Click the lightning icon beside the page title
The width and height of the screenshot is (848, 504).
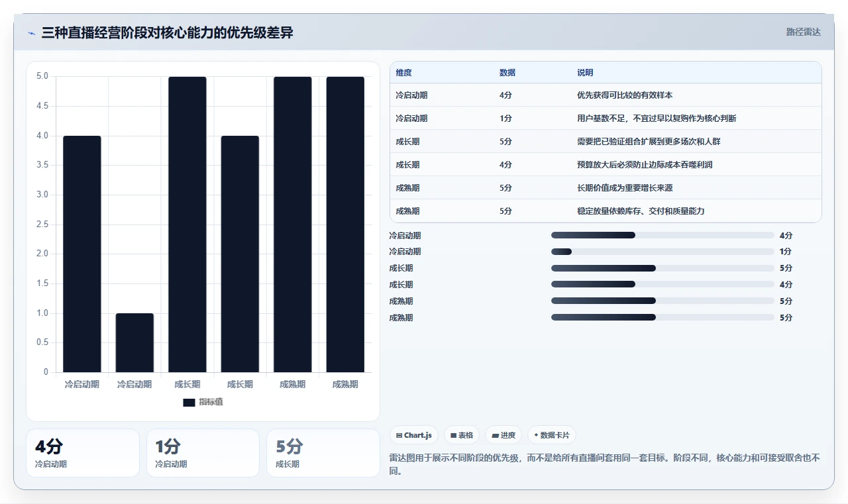pyautogui.click(x=31, y=33)
